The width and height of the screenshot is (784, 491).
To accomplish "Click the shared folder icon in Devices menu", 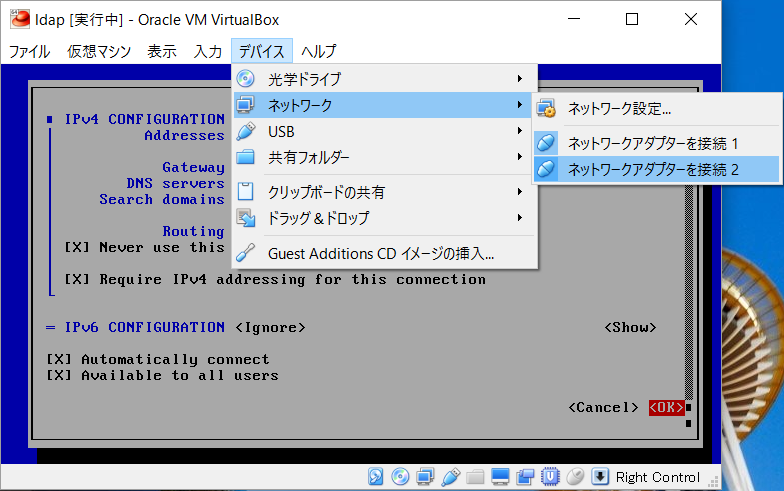I will click(246, 158).
